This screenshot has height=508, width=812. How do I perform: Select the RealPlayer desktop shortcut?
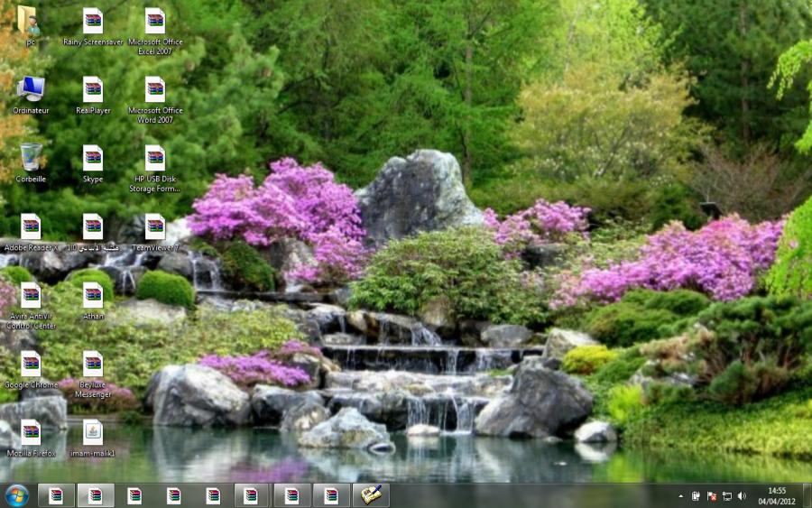(x=93, y=89)
